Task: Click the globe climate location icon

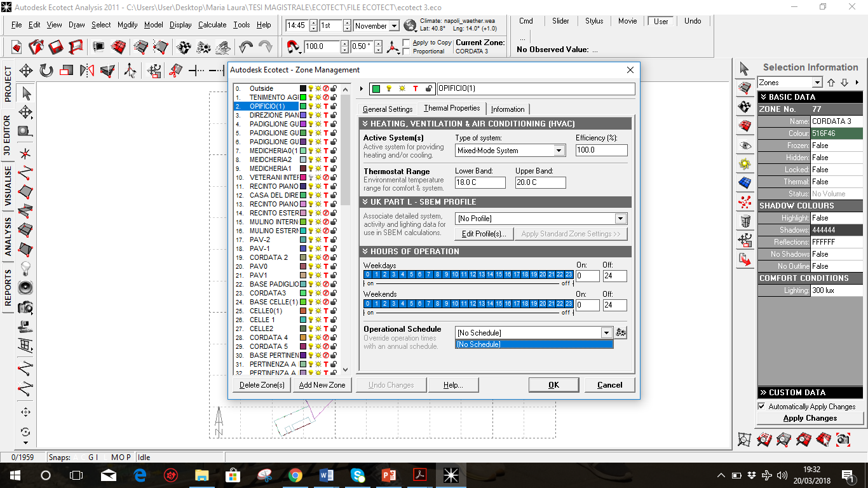Action: tap(410, 25)
